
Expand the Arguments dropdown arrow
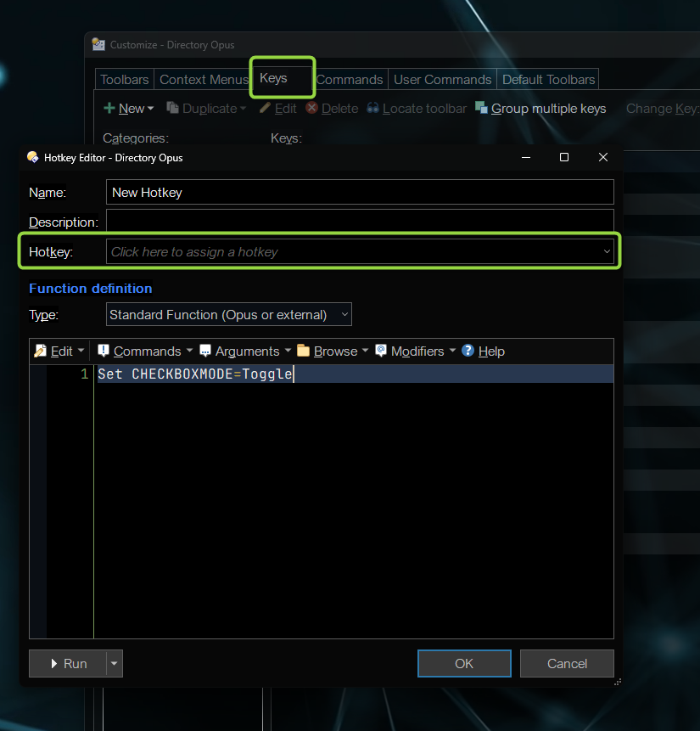(288, 350)
